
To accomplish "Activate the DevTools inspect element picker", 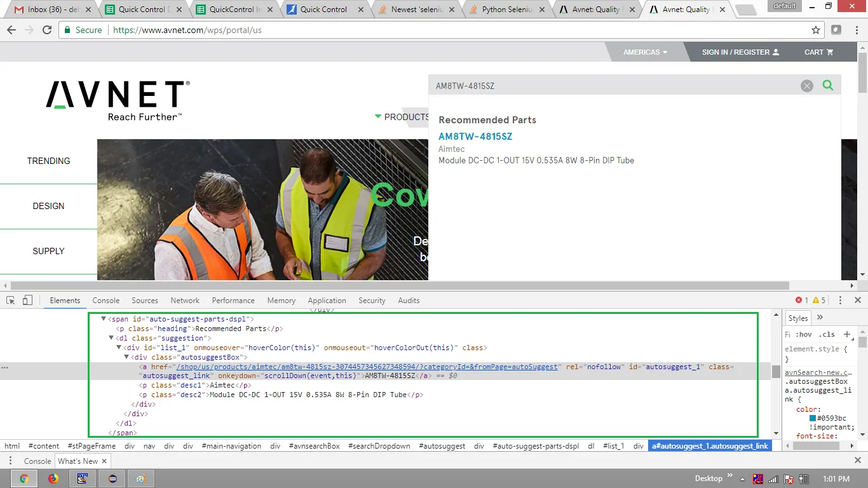I will coord(11,301).
